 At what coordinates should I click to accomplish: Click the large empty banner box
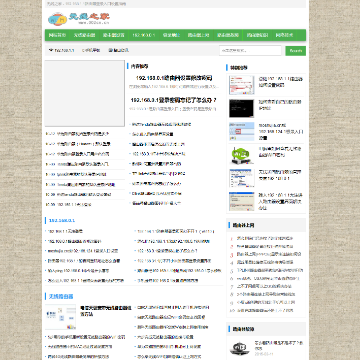(85, 93)
